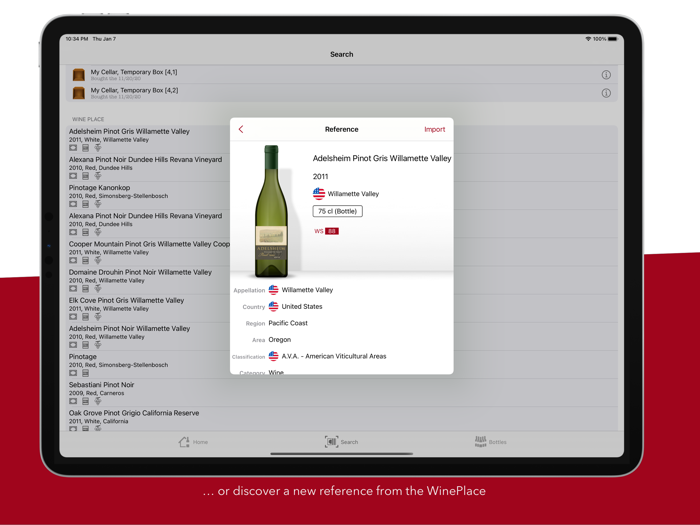Tap the photo icon under Adelsheim Pinot Gris
The height and width of the screenshot is (525, 700).
tap(73, 148)
